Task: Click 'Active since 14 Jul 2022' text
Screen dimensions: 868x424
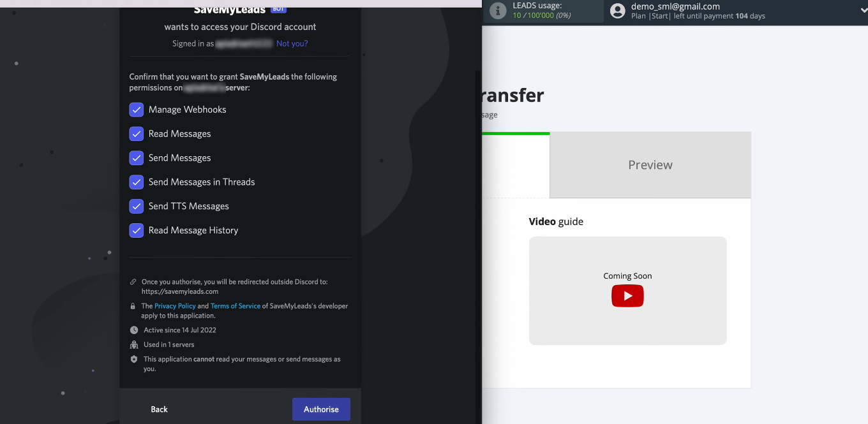Action: click(180, 330)
